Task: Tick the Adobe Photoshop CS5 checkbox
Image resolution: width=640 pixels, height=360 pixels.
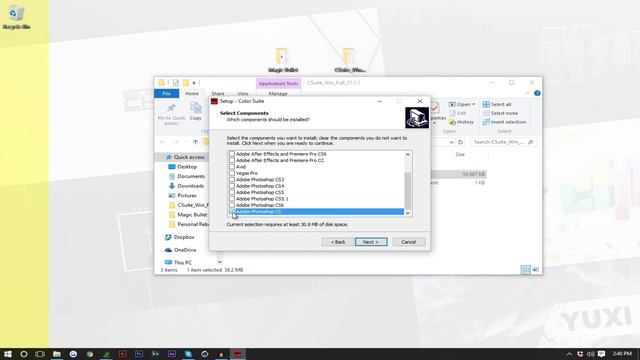Action: (x=232, y=192)
